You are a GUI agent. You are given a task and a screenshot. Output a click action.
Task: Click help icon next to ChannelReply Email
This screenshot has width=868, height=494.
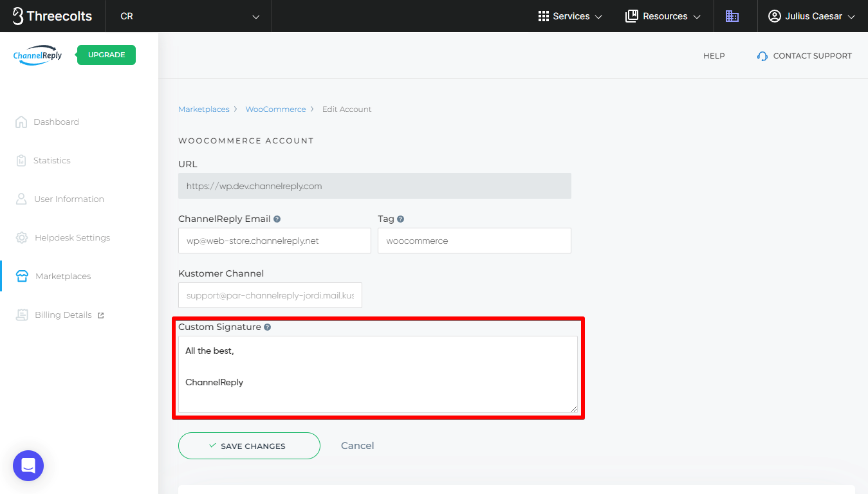(x=277, y=219)
